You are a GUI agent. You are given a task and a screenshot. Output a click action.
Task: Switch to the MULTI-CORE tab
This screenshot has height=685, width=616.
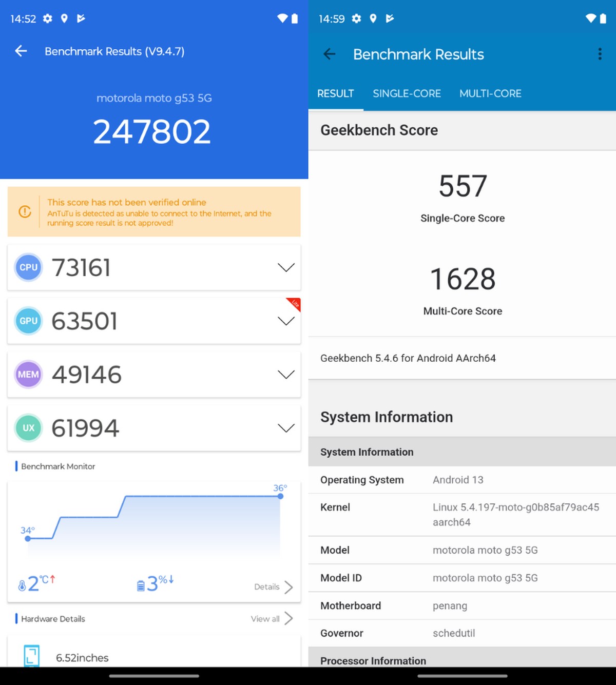coord(490,93)
